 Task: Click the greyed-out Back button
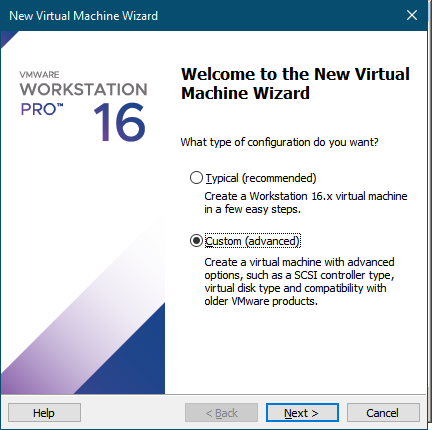[221, 413]
